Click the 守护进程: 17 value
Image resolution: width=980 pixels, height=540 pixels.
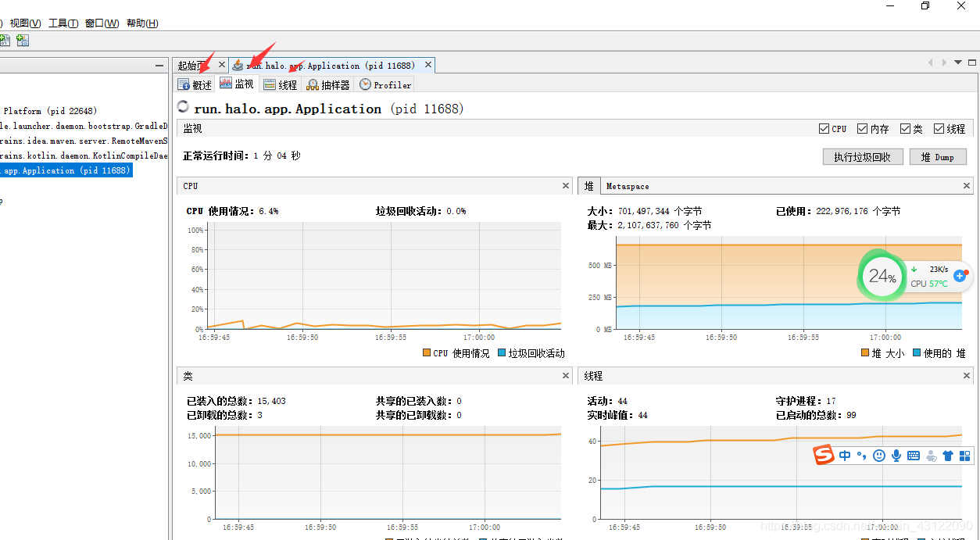pyautogui.click(x=806, y=401)
